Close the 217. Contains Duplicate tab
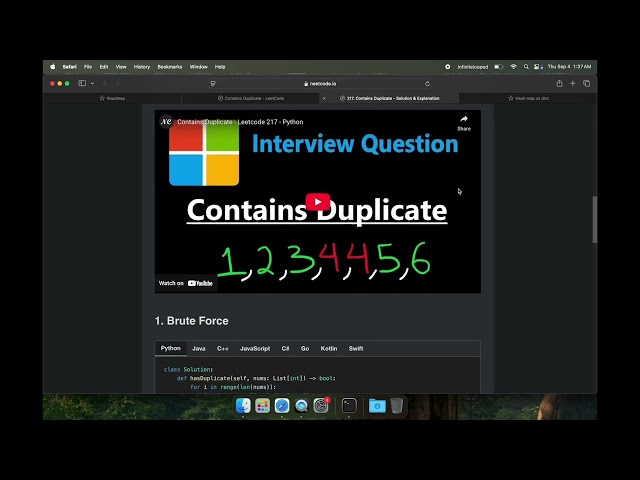This screenshot has height=480, width=640. pyautogui.click(x=324, y=98)
